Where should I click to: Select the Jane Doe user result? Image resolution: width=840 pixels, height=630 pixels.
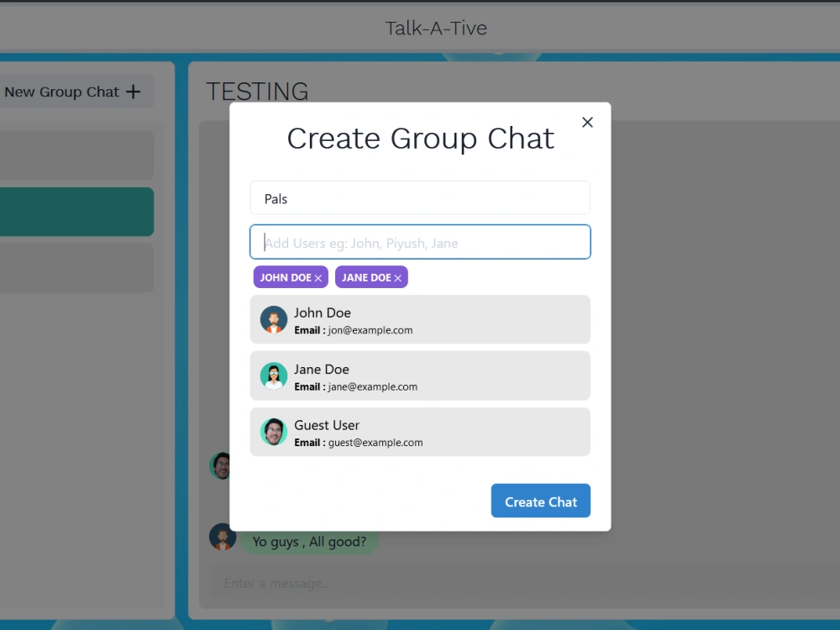coord(420,375)
